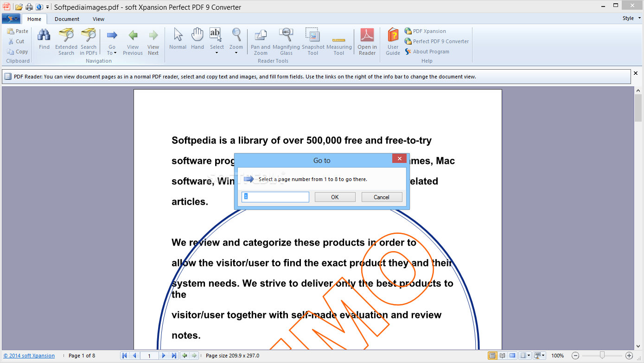Screen dimensions: 644x363
Task: Open the User Guide
Action: (x=393, y=42)
